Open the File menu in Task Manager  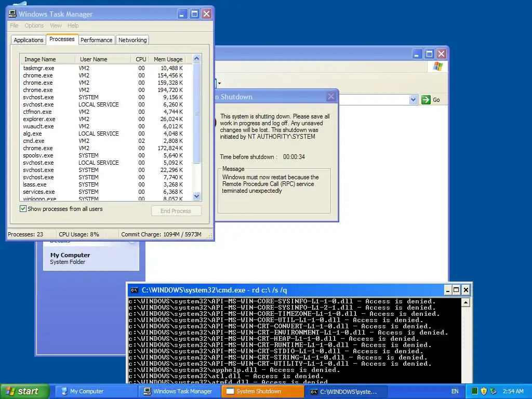pos(14,25)
